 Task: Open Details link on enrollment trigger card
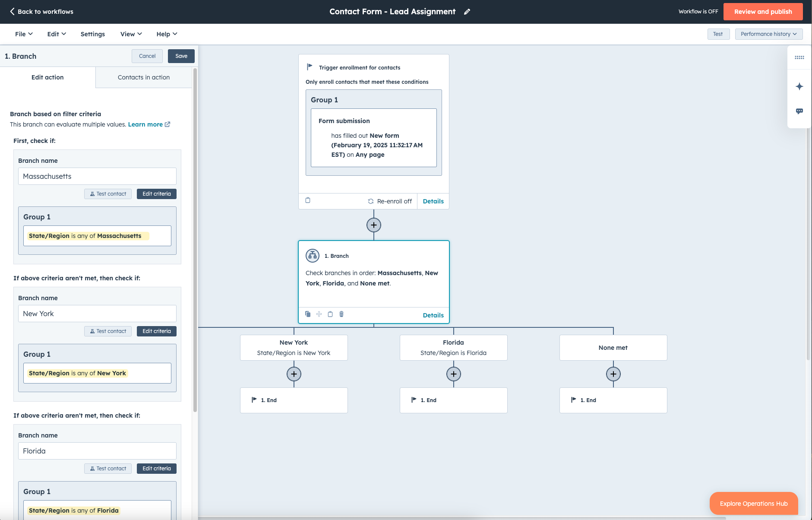click(433, 201)
